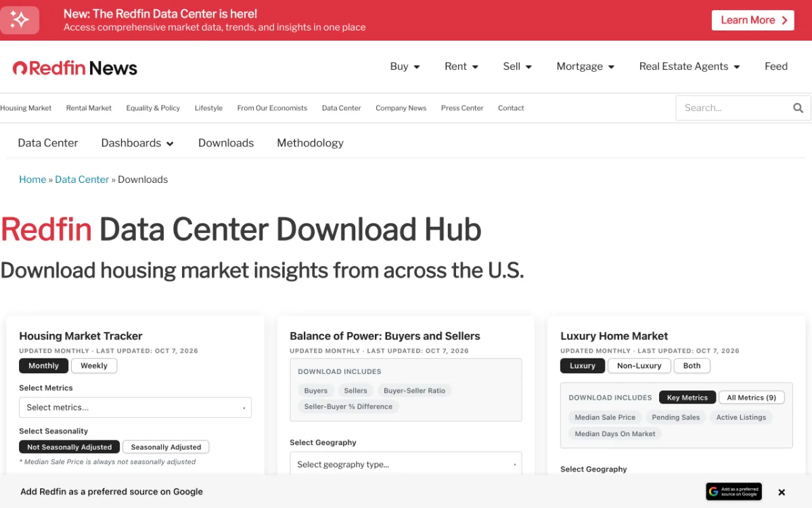This screenshot has height=508, width=812.
Task: Open the Rent dropdown menu
Action: 461,66
